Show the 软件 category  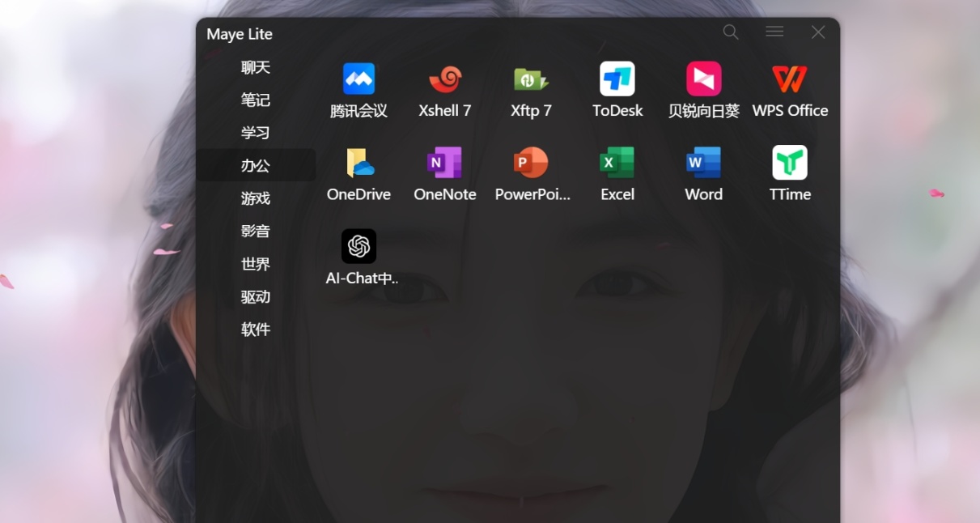[x=256, y=330]
